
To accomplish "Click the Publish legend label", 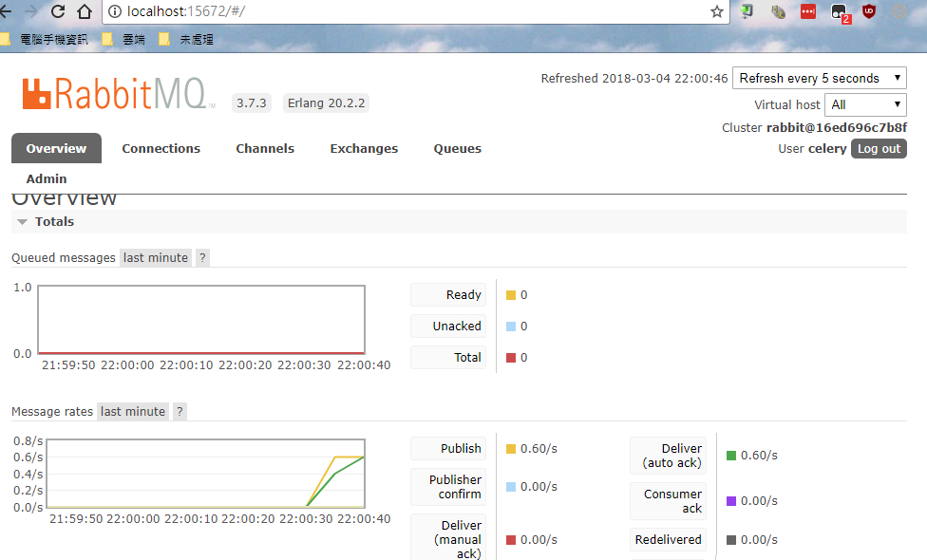I will (448, 448).
